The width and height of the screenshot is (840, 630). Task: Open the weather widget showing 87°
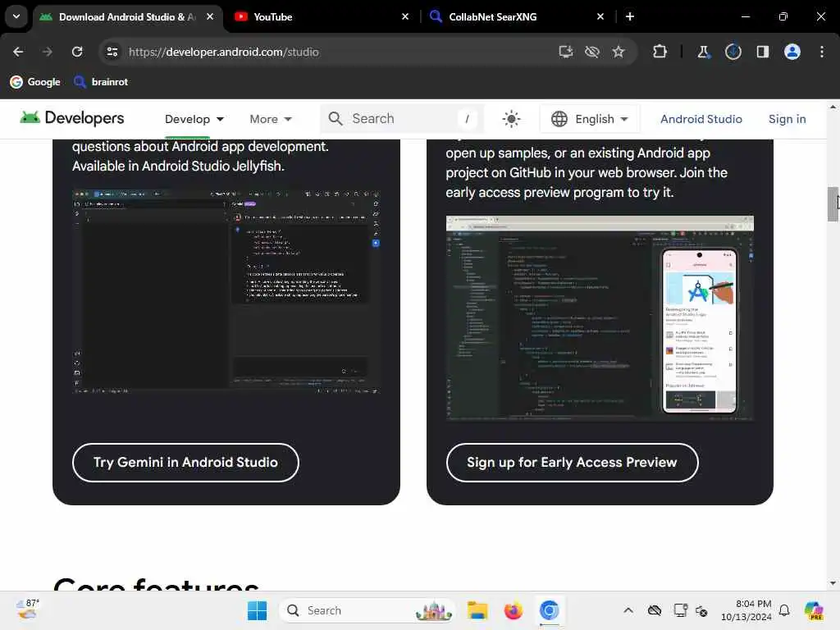point(27,609)
